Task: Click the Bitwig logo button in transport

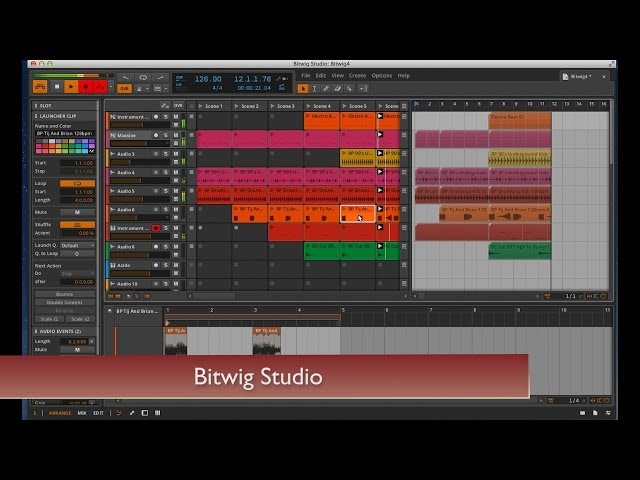Action: (40, 87)
